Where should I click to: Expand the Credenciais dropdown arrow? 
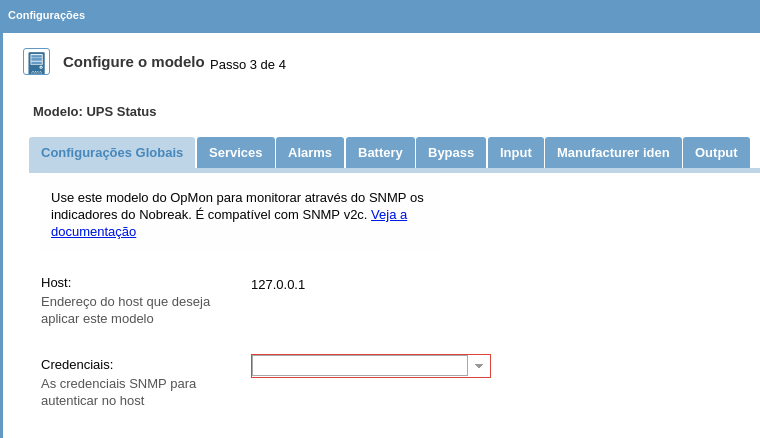click(479, 366)
